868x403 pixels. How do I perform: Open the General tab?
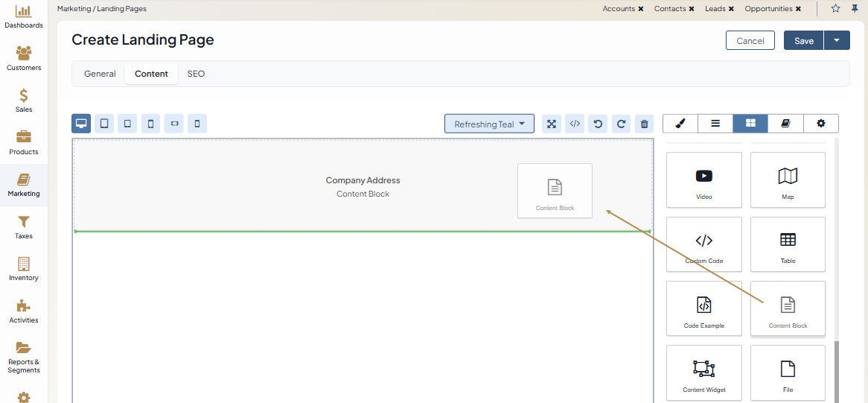[x=100, y=74]
